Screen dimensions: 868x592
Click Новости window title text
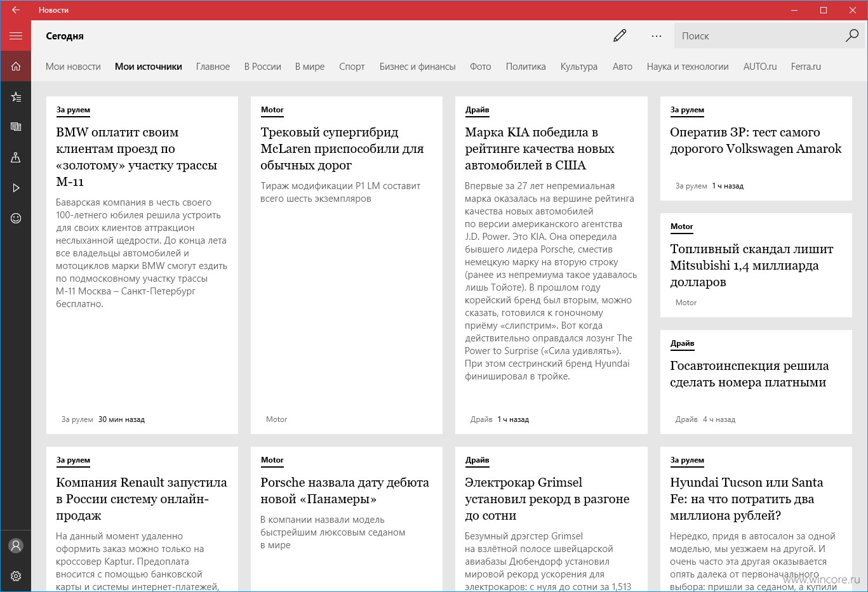(53, 10)
